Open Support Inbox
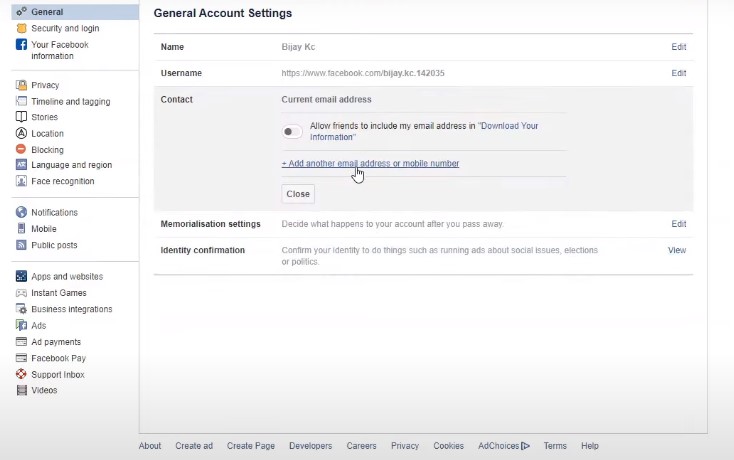The image size is (734, 460). click(58, 374)
